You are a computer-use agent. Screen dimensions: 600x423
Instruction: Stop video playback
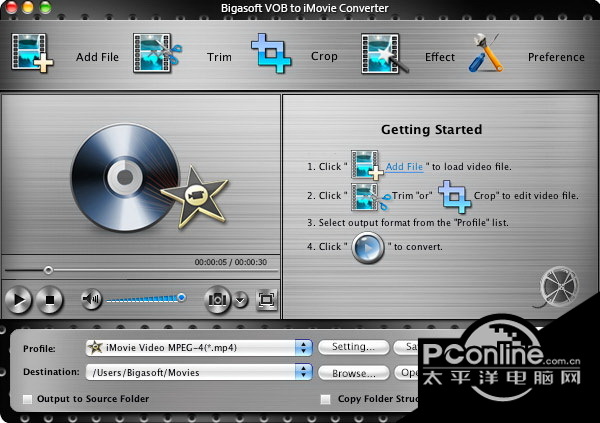pyautogui.click(x=51, y=298)
